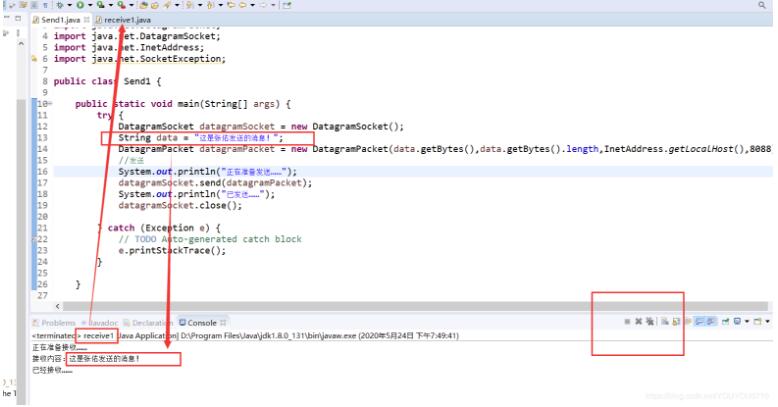Viewport: 778px width, 407px height.
Task: Click 'e.printStackTrace();' on line 23
Action: click(x=172, y=250)
